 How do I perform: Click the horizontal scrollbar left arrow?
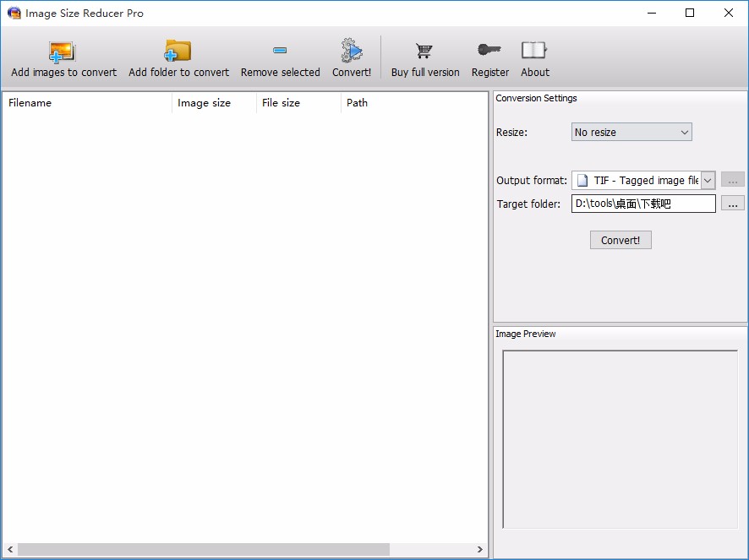pos(9,550)
